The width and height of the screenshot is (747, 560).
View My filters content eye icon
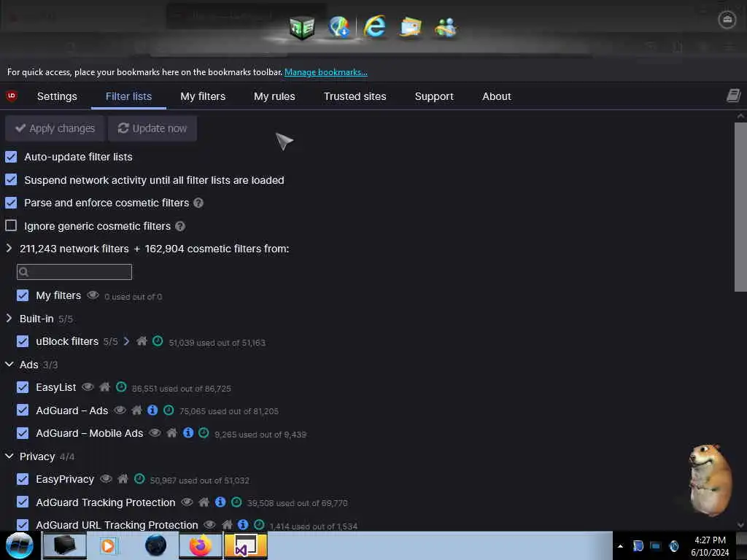[x=93, y=295]
